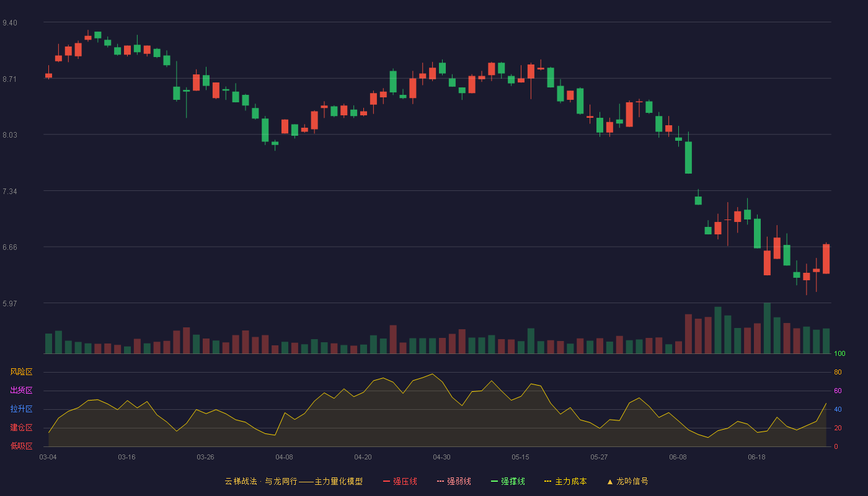The image size is (868, 496).
Task: Click the 8.03 price axis label
Action: pos(10,135)
